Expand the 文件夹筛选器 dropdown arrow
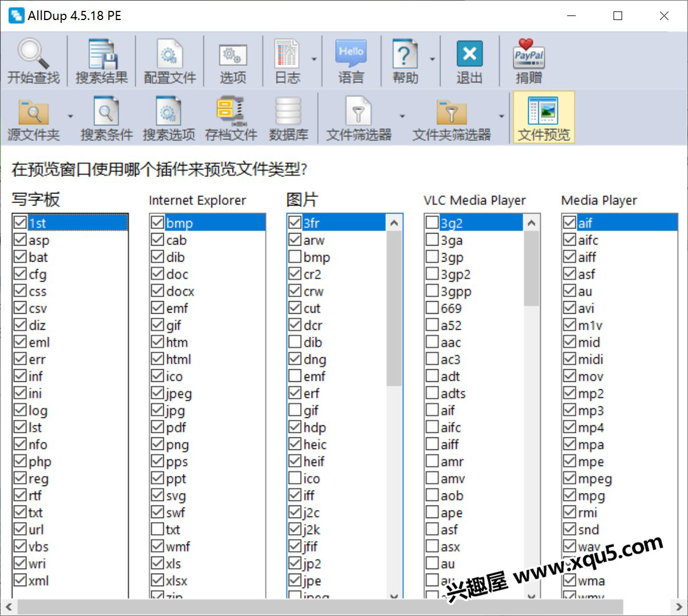Viewport: 688px width, 616px height. coord(502,116)
